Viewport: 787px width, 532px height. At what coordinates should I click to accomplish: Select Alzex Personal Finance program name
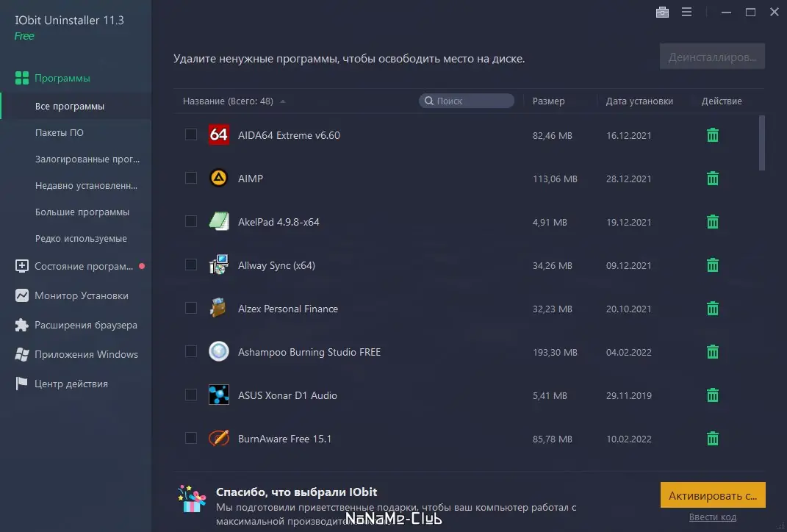coord(287,309)
